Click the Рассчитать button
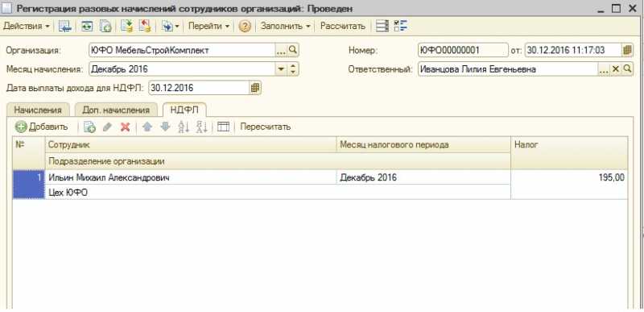 point(343,26)
